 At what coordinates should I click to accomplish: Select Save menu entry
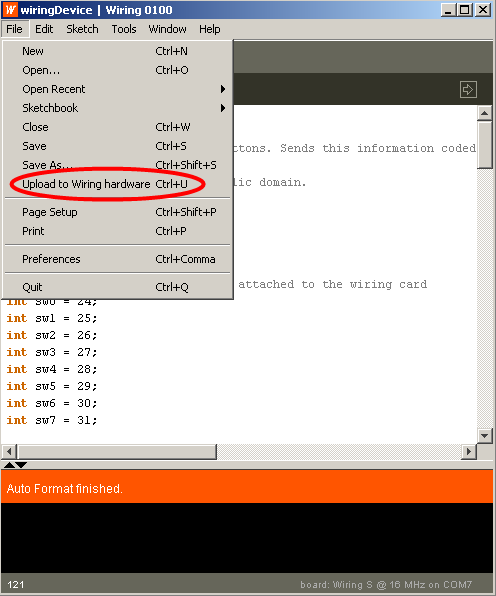coord(118,146)
